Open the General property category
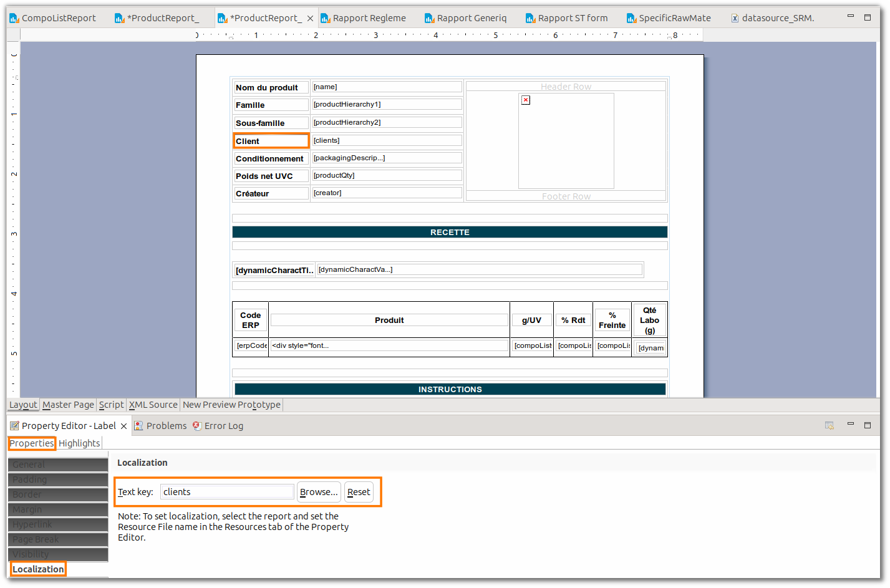 (58, 465)
